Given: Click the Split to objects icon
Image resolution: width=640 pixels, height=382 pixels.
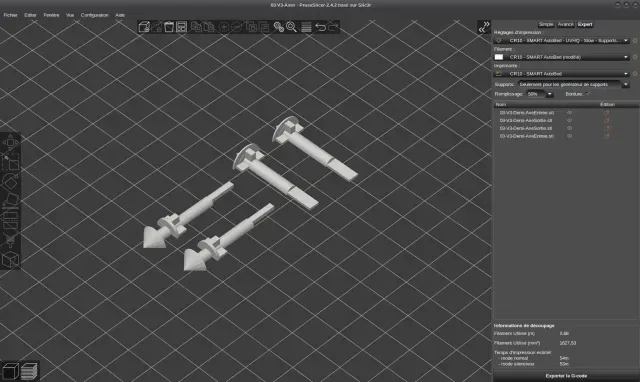Looking at the screenshot, I should tap(251, 27).
